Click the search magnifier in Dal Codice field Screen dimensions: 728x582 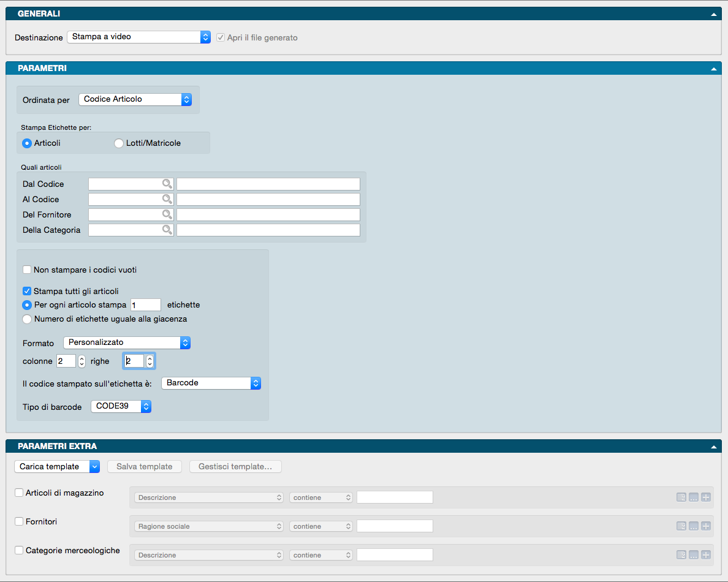(x=166, y=184)
